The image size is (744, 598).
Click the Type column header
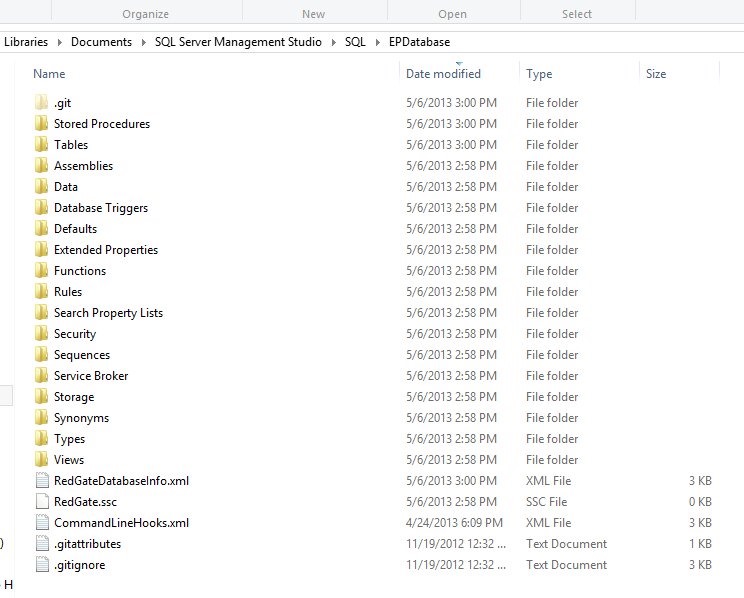pyautogui.click(x=539, y=74)
